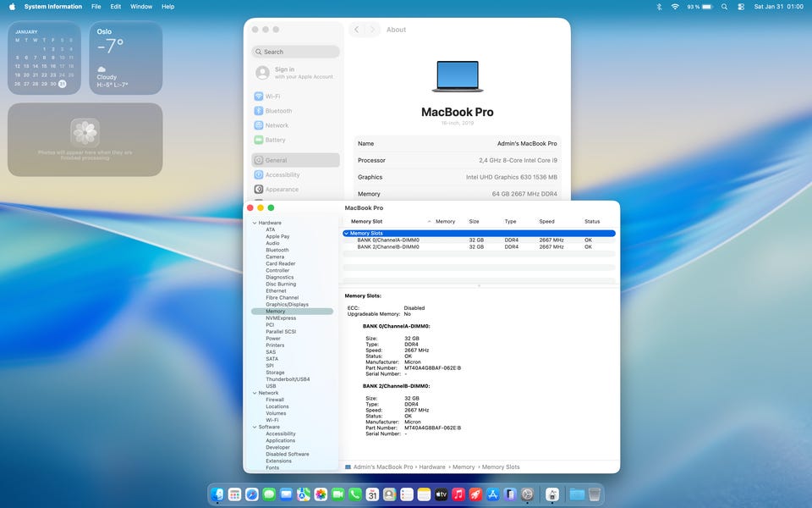Click the Wi-Fi icon in Settings sidebar
The image size is (812, 508).
259,97
